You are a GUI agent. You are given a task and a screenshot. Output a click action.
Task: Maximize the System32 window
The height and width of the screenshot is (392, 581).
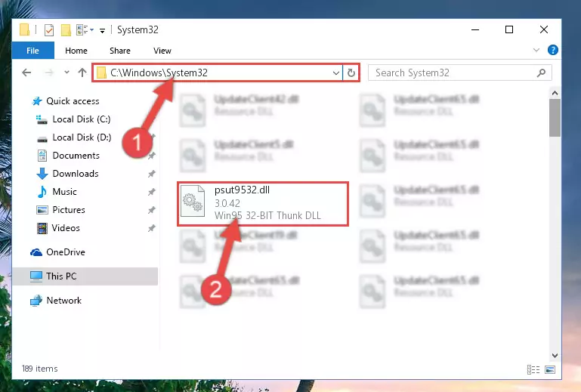coord(509,29)
